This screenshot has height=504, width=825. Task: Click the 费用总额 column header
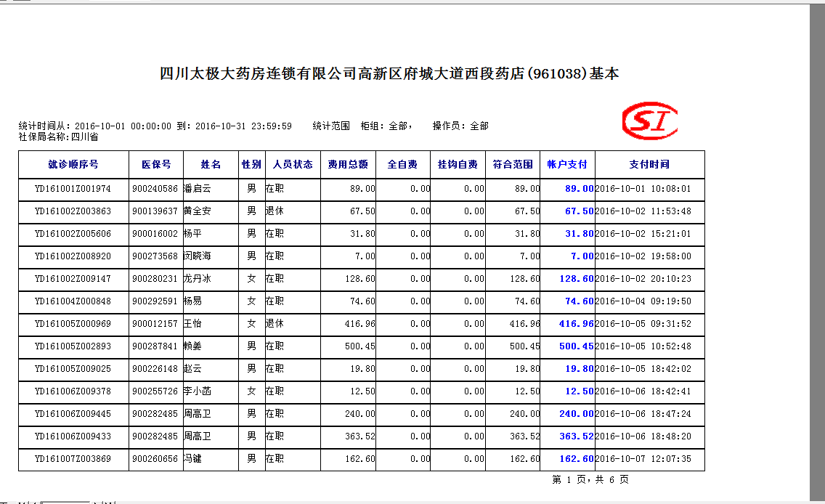point(348,165)
